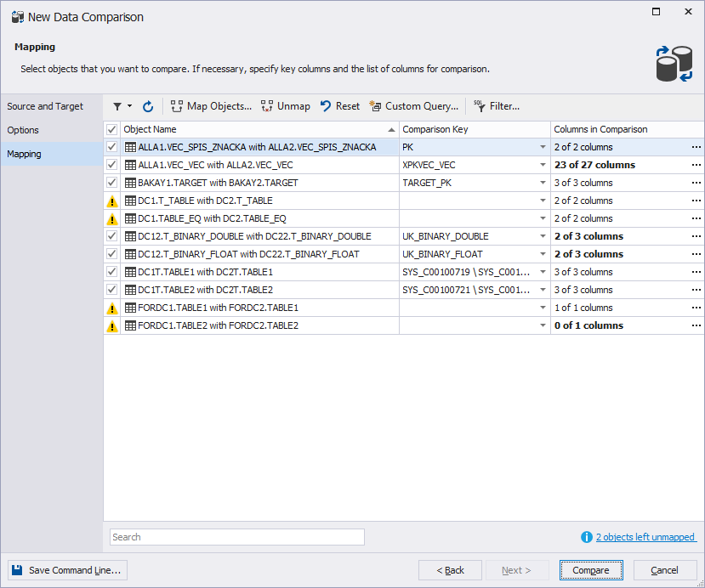The width and height of the screenshot is (705, 588).
Task: Expand the TARGET_PK comparison key dropdown
Action: coord(543,184)
